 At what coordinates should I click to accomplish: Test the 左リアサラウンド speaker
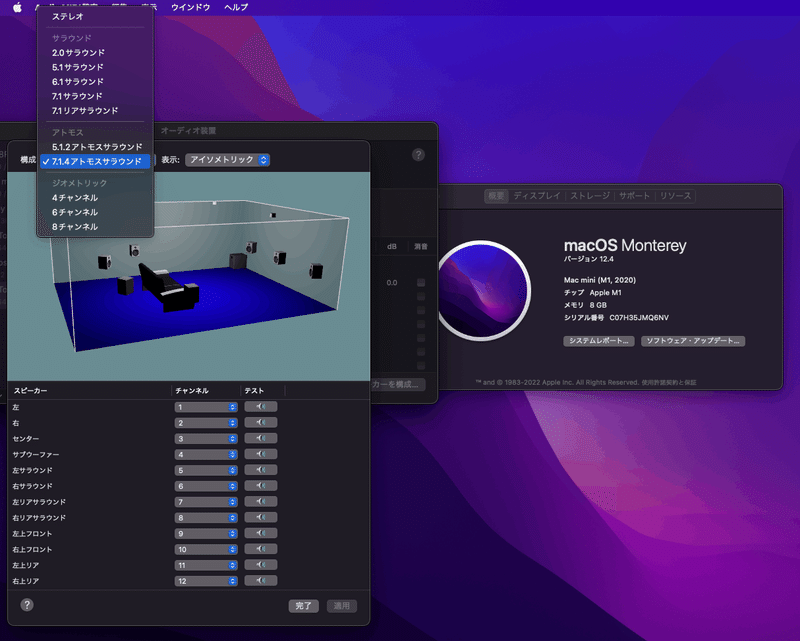261,502
